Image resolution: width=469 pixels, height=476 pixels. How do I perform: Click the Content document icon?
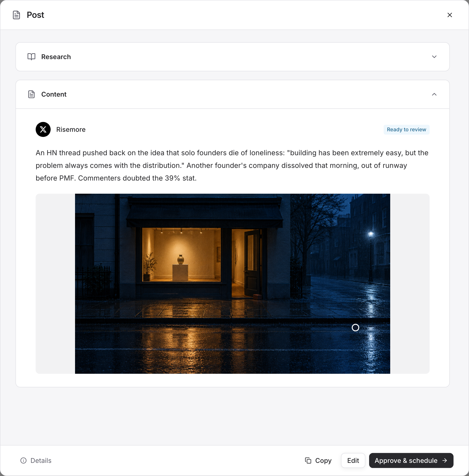pyautogui.click(x=31, y=94)
